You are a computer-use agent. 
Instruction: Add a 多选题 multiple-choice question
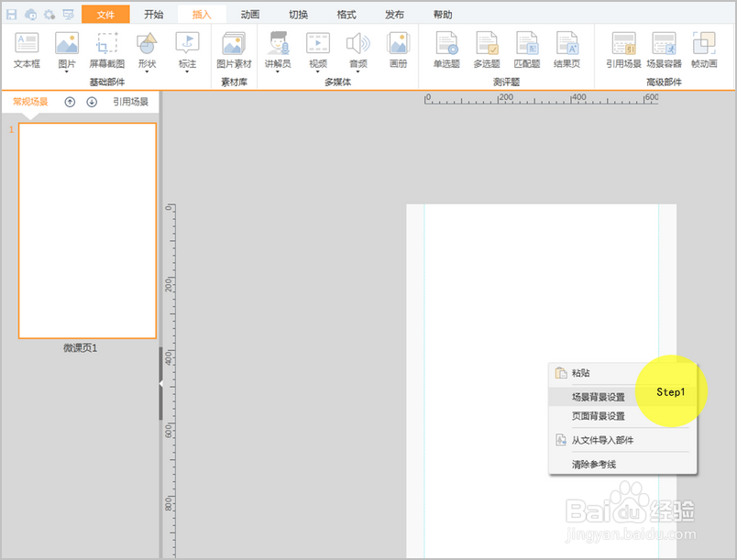pyautogui.click(x=487, y=50)
